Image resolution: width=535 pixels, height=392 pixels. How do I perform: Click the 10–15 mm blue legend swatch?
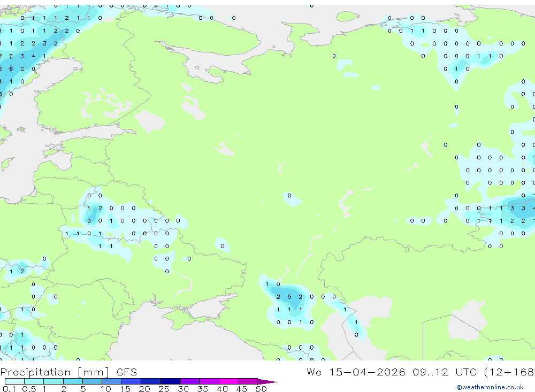(112, 381)
